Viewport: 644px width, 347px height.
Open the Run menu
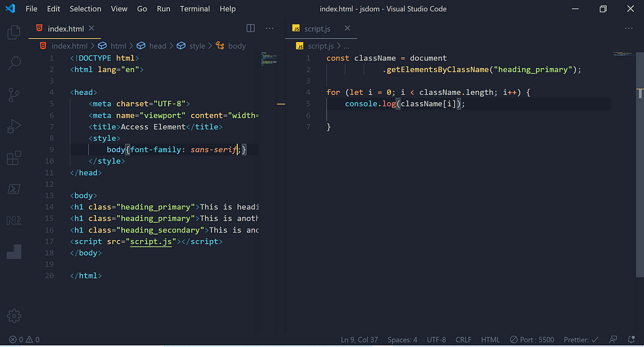pyautogui.click(x=164, y=9)
